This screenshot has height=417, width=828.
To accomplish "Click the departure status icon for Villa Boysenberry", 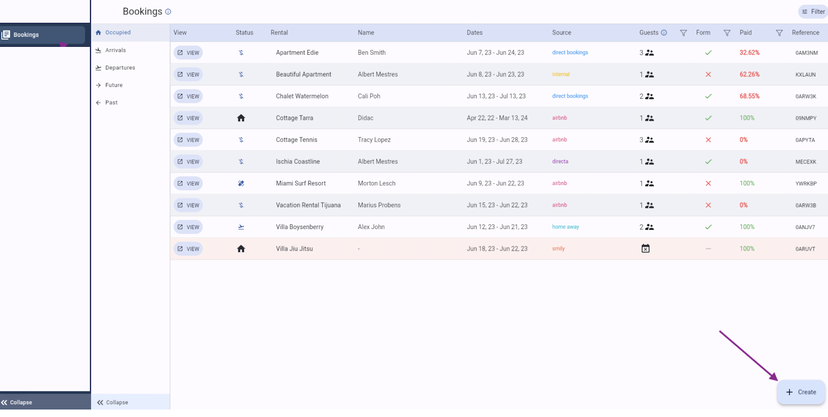I will pyautogui.click(x=241, y=227).
